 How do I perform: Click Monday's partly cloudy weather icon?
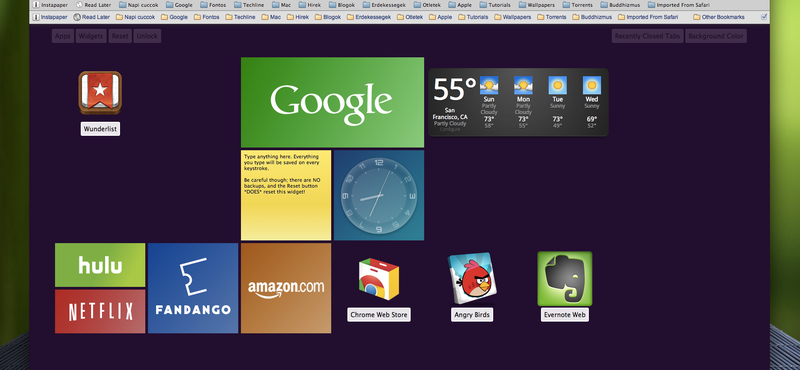523,85
